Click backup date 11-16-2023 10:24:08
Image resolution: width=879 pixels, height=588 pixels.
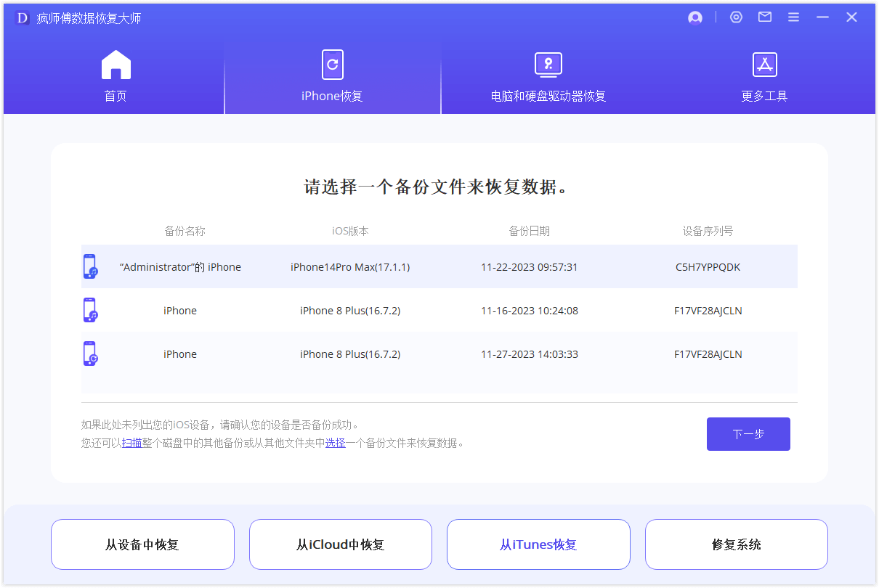pos(530,311)
